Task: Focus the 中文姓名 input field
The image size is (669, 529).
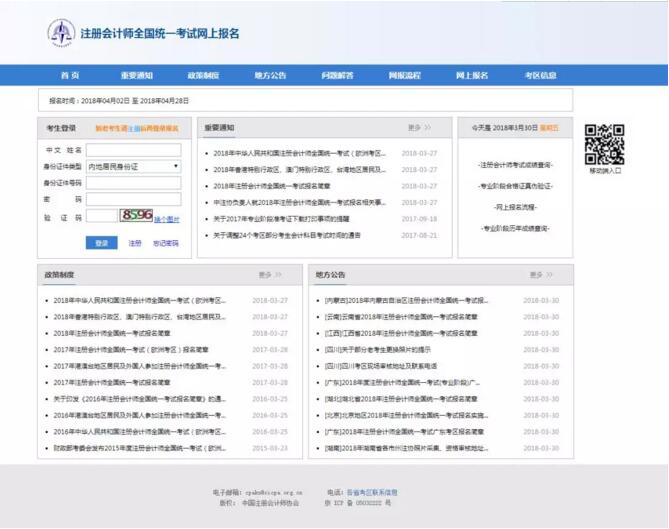Action: point(133,150)
